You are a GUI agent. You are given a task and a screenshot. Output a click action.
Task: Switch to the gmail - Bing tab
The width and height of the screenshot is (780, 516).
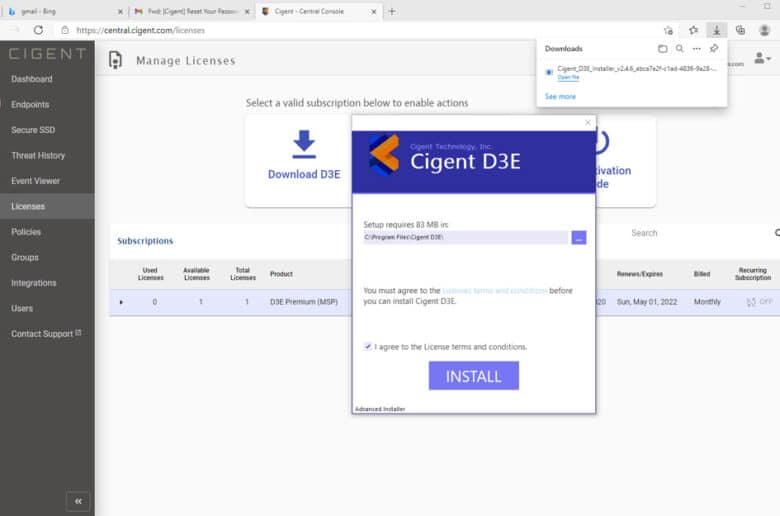click(65, 11)
